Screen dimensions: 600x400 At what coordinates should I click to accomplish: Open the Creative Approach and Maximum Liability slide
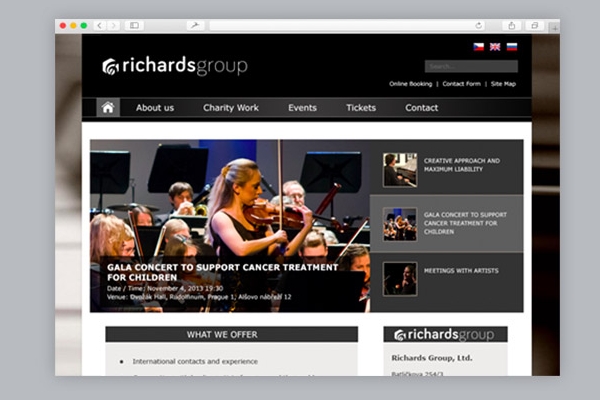pos(447,167)
